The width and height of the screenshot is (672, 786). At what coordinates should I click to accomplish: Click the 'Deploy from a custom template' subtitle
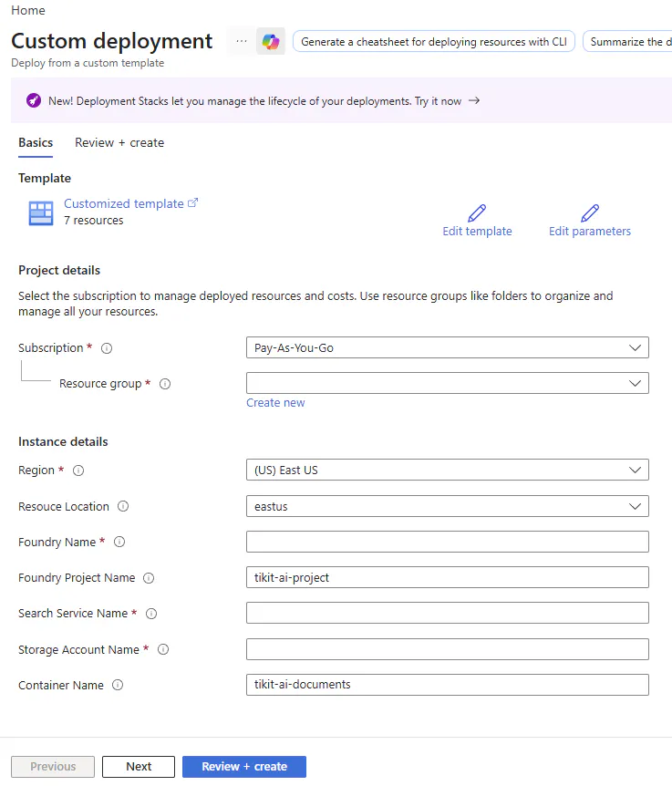[88, 63]
